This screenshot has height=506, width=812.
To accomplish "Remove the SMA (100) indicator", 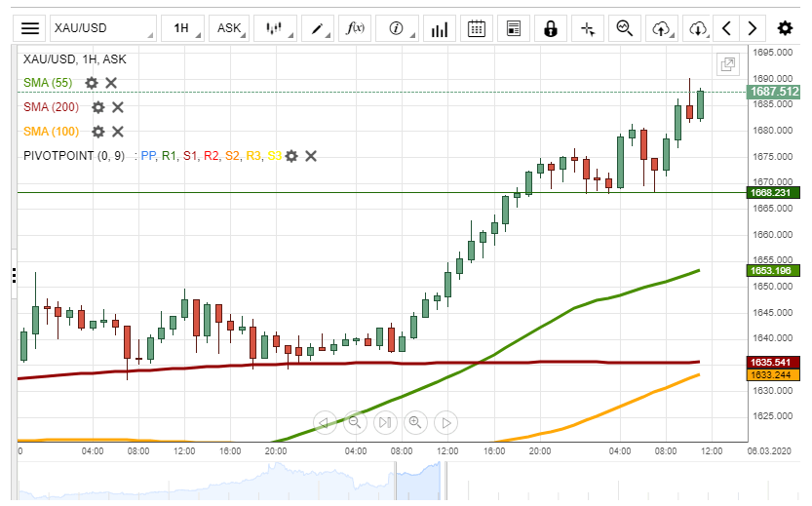I will pos(118,132).
